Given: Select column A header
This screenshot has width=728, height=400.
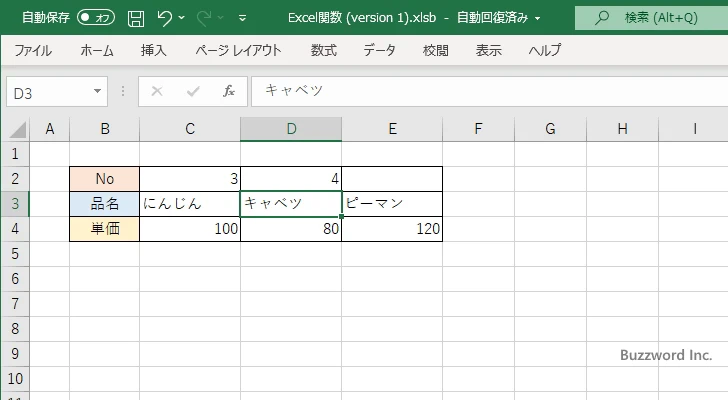Looking at the screenshot, I should pyautogui.click(x=50, y=129).
